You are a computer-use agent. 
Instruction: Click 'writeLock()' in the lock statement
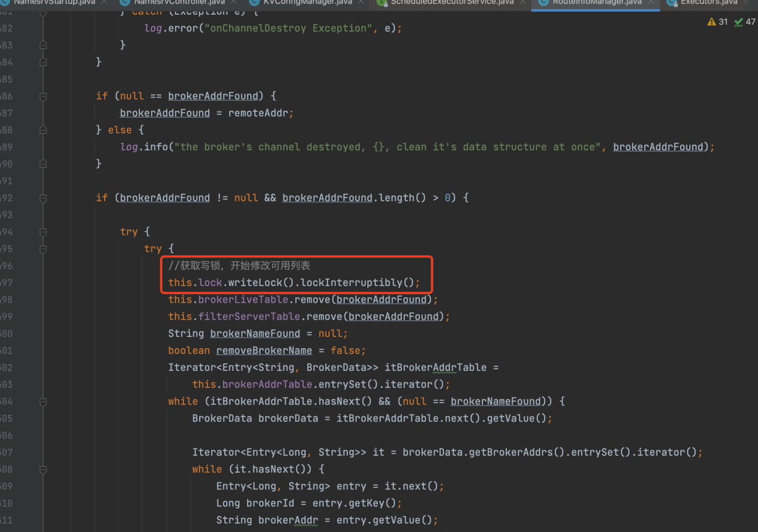click(x=261, y=283)
